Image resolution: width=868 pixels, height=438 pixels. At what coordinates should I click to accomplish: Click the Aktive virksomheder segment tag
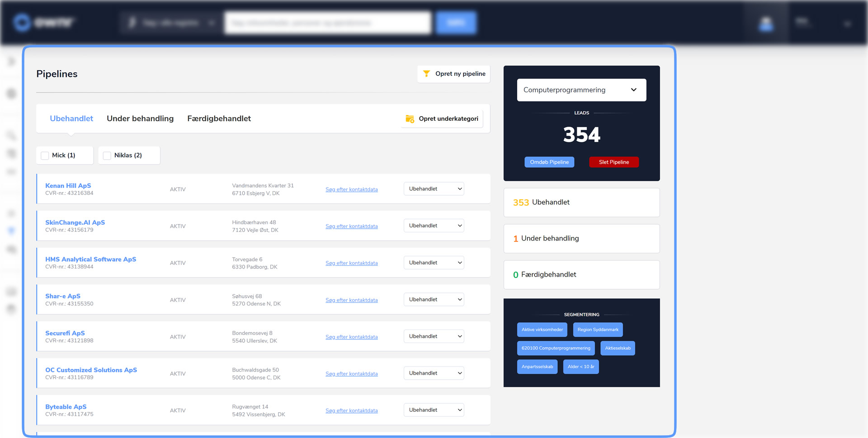[x=542, y=330]
